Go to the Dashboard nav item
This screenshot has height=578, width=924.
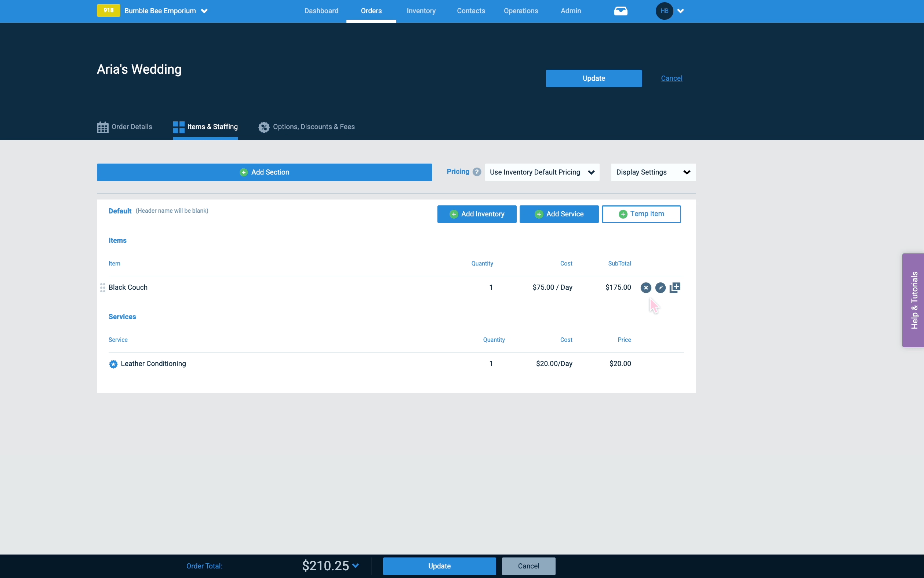[x=321, y=11]
